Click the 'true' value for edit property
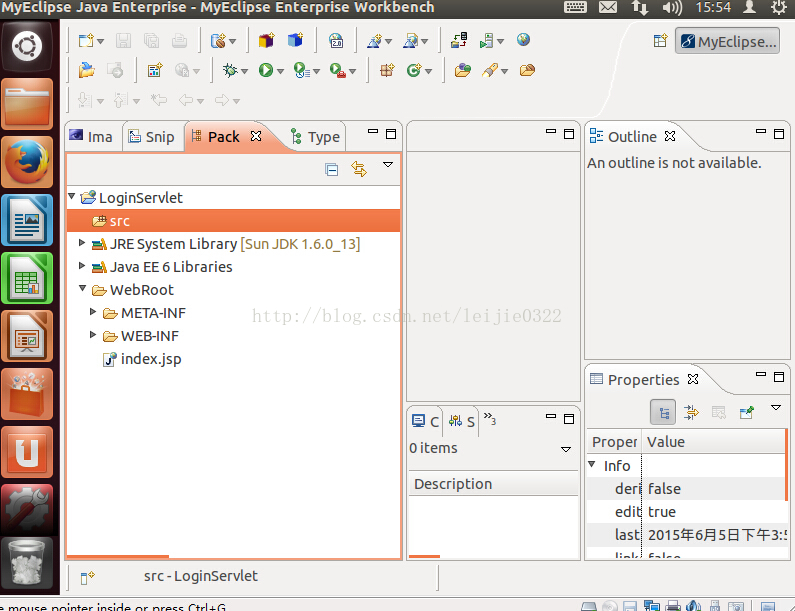This screenshot has height=611, width=795. click(x=662, y=512)
